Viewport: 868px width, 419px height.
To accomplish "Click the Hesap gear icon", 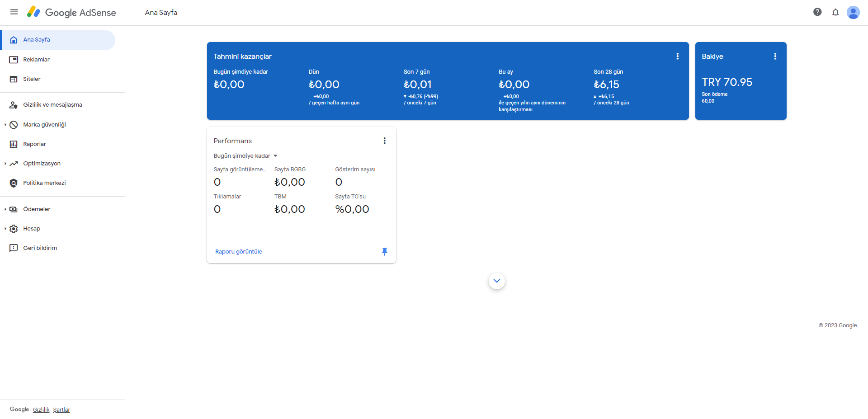I will pyautogui.click(x=14, y=229).
